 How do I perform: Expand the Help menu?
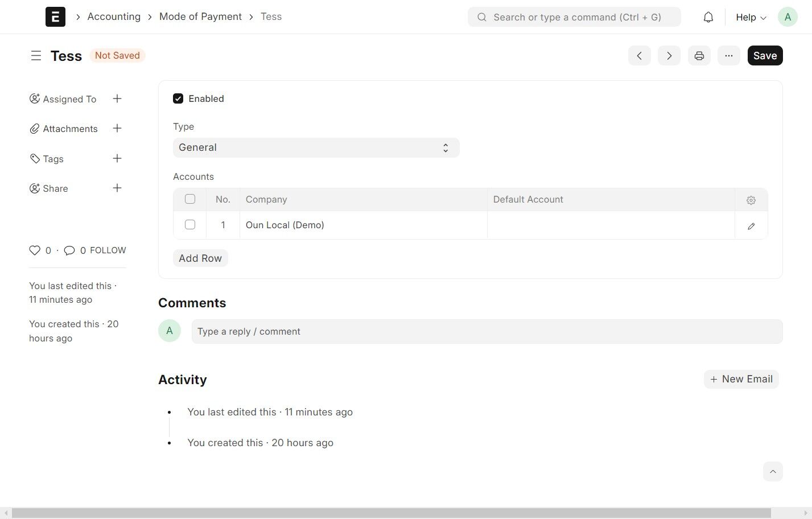coord(751,17)
